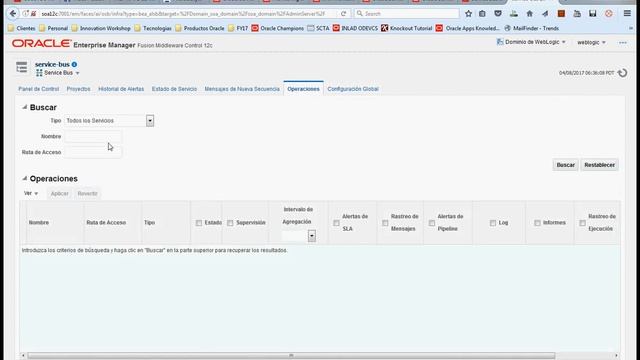
Task: Go back with the browser back arrow
Action: click(13, 13)
